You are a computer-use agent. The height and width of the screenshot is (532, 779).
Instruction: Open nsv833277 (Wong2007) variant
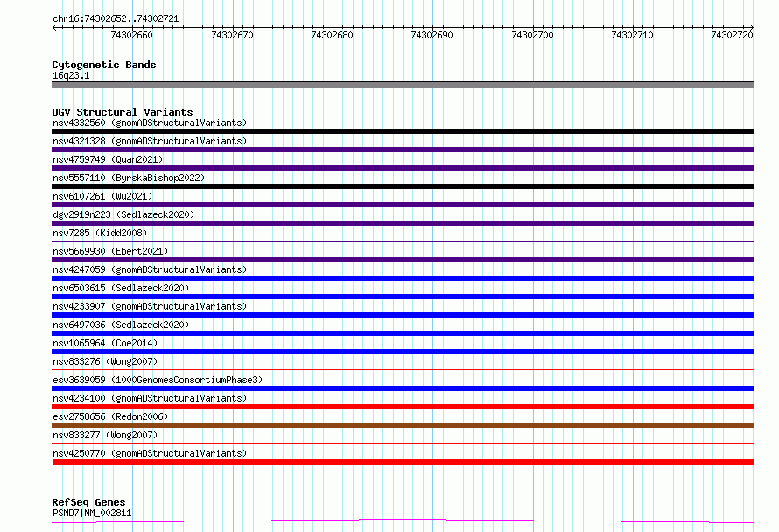(105, 435)
